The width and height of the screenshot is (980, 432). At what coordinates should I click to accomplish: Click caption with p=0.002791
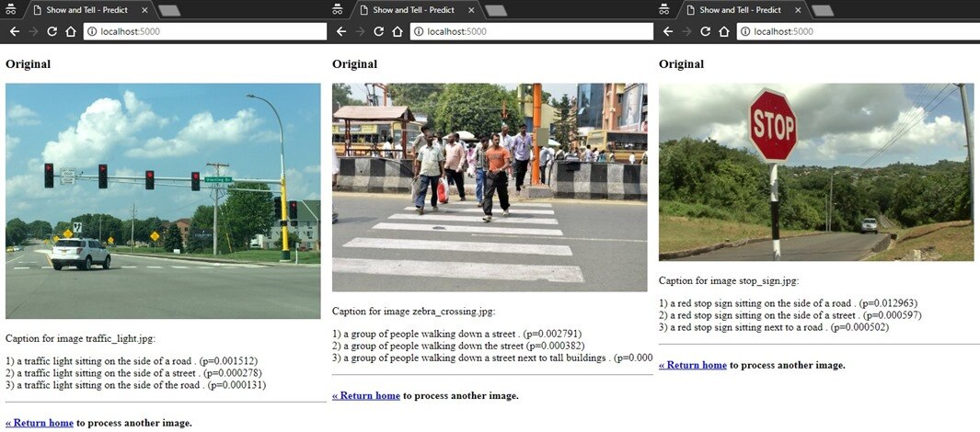457,334
